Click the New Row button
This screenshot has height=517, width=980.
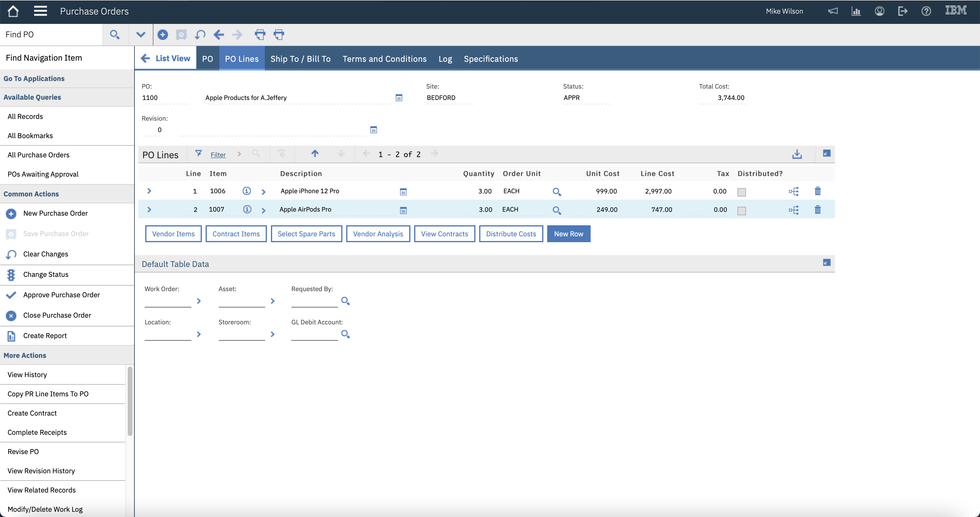(568, 234)
